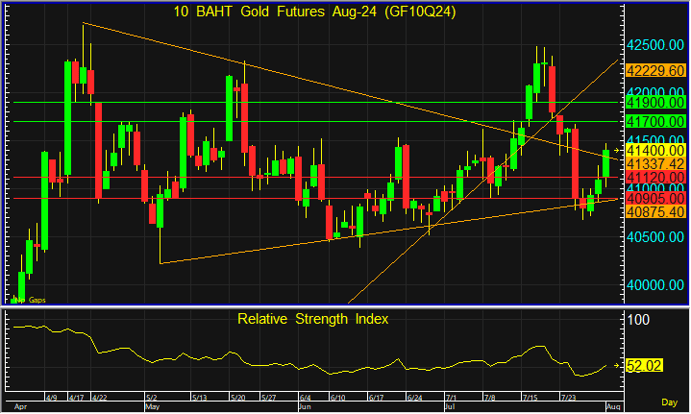Select the 5/20 date on the time axis
Image resolution: width=691 pixels, height=414 pixels.
point(239,397)
